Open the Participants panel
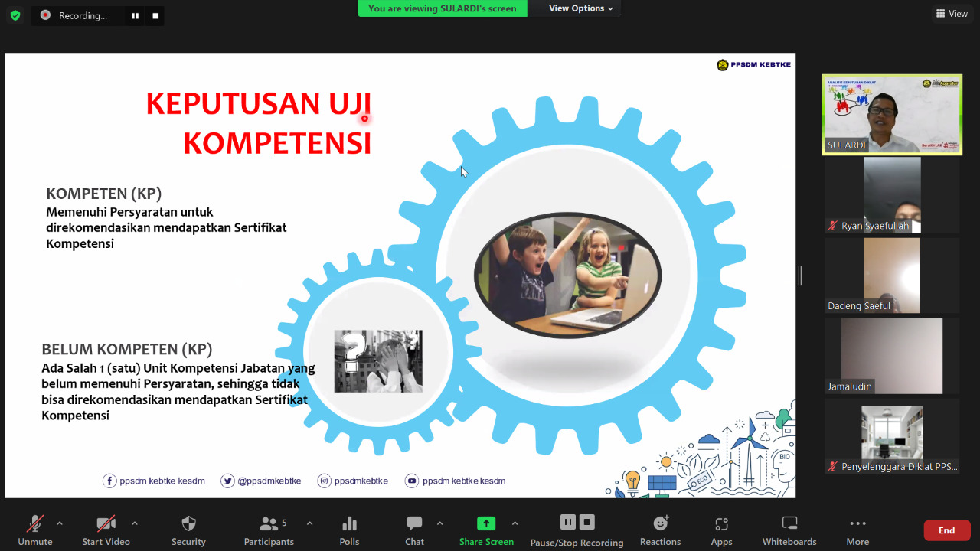Screen dimensions: 980x551 tap(269, 524)
